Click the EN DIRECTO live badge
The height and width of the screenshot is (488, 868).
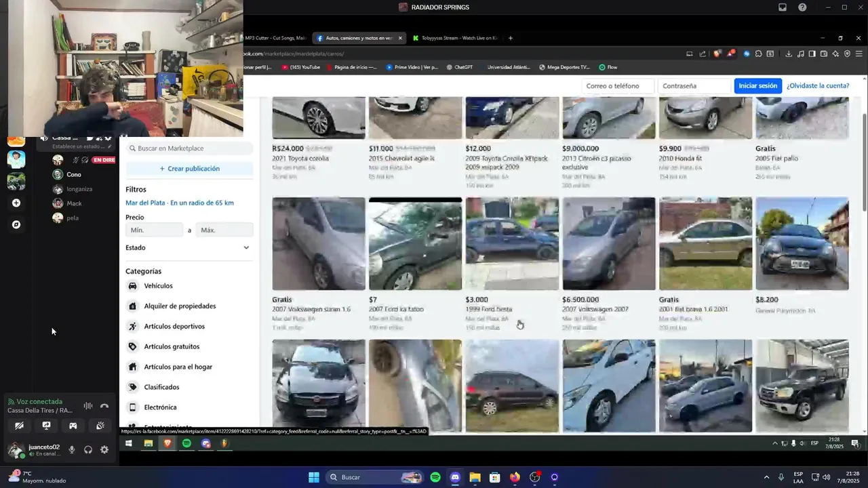(x=104, y=160)
